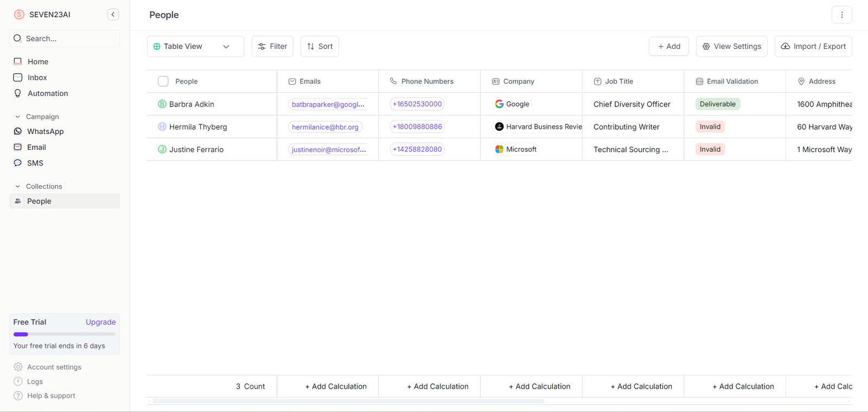Click phone number +18009880886

point(417,126)
